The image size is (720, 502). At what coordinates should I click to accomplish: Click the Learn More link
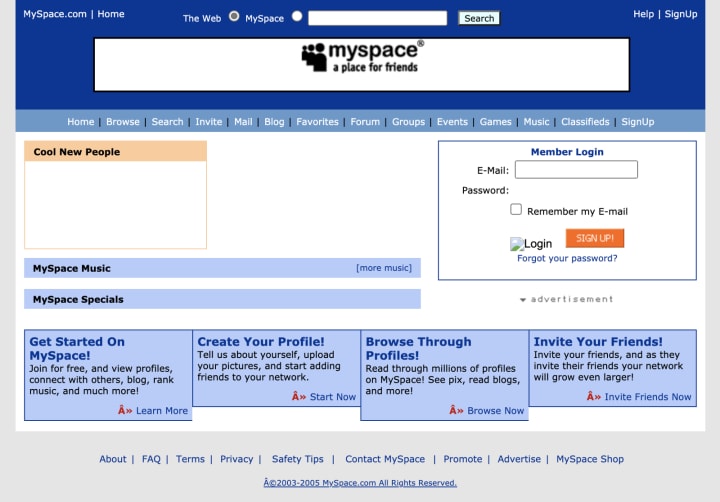pyautogui.click(x=162, y=411)
